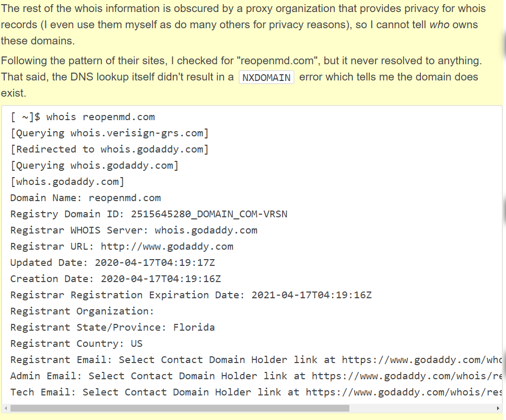Click the italic word "who" in paragraph
The image size is (506, 420).
pyautogui.click(x=440, y=25)
